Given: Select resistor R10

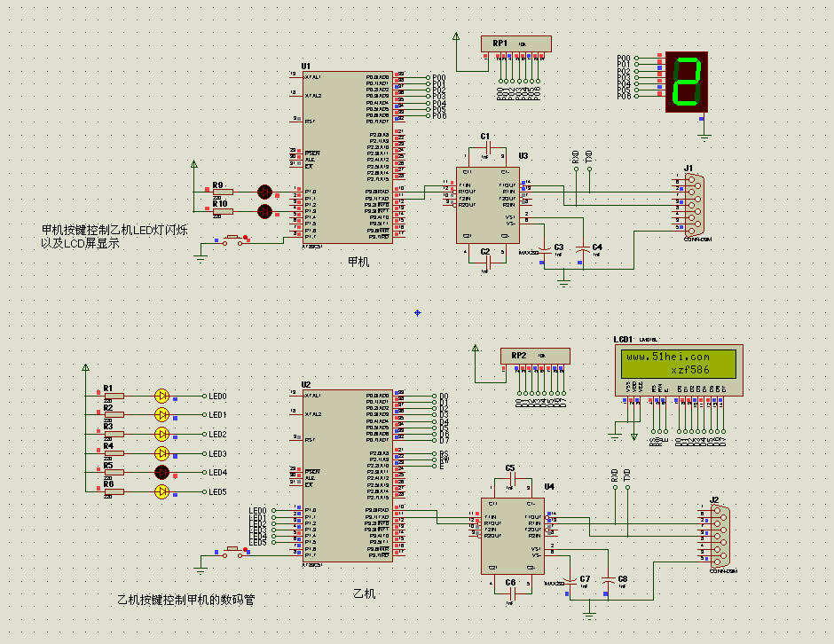Looking at the screenshot, I should pos(223,211).
